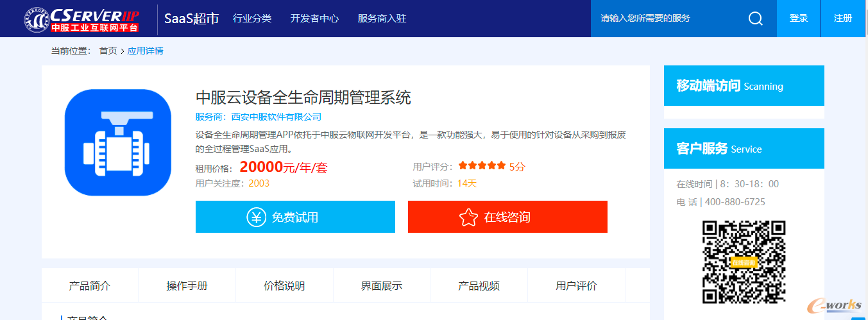Click the customer service QR code
The image size is (868, 320).
744,262
